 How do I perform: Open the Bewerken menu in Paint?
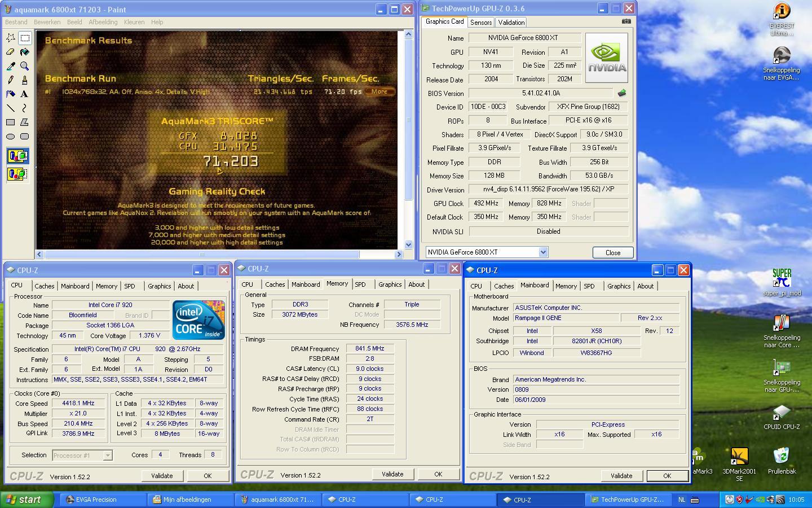click(47, 22)
